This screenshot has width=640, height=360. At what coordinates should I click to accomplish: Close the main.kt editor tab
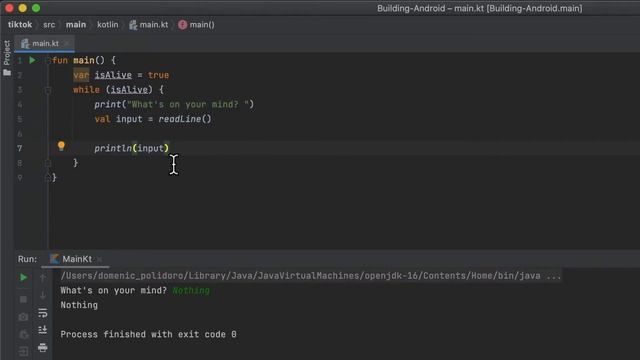click(x=67, y=43)
